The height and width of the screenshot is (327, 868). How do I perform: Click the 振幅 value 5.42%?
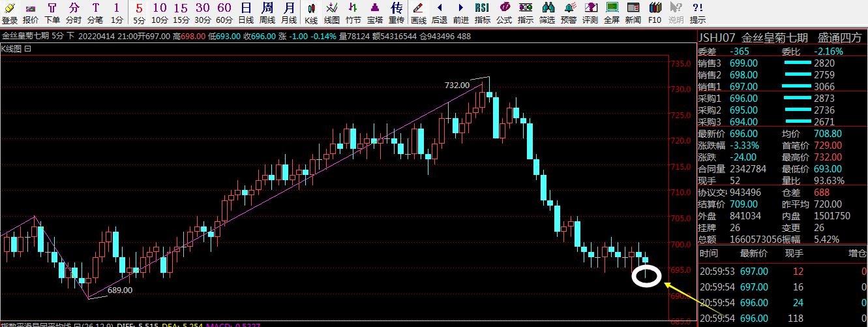826,240
